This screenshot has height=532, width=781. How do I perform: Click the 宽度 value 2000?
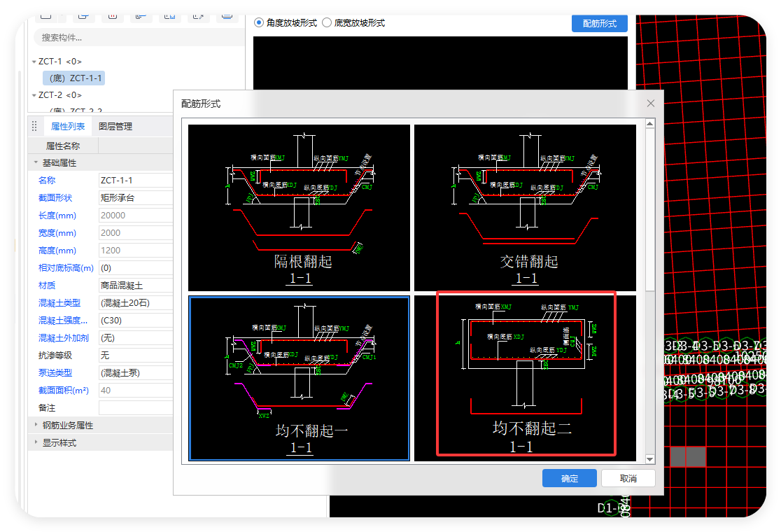pos(136,232)
